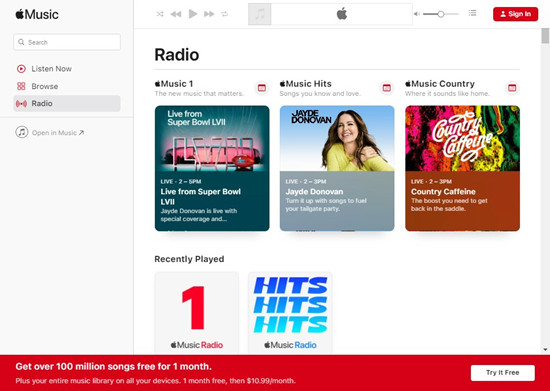Click the search magnifier icon
This screenshot has height=391, width=550.
[21, 42]
